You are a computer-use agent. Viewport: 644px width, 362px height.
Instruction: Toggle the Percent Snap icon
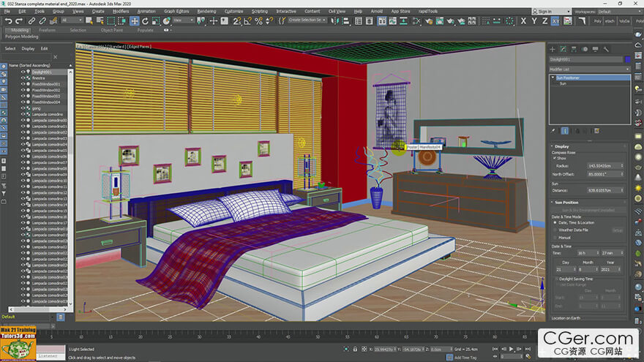point(258,21)
